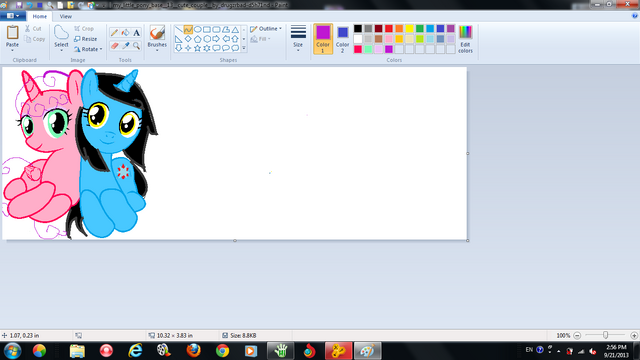The height and width of the screenshot is (360, 640).
Task: Select the Eraser tool
Action: pos(114,46)
